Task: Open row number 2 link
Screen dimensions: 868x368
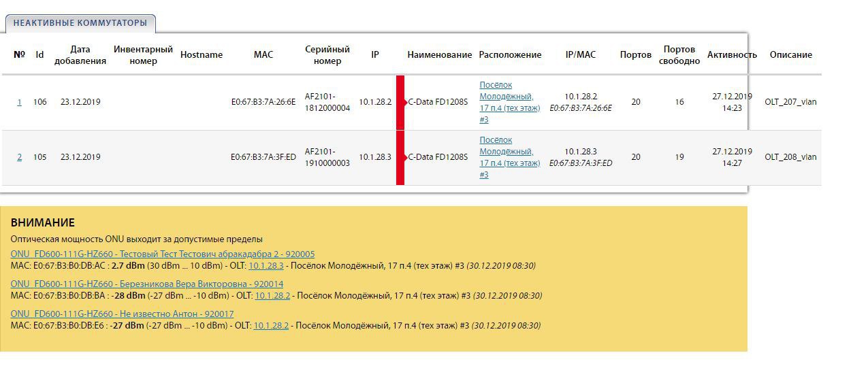Action: 19,157
